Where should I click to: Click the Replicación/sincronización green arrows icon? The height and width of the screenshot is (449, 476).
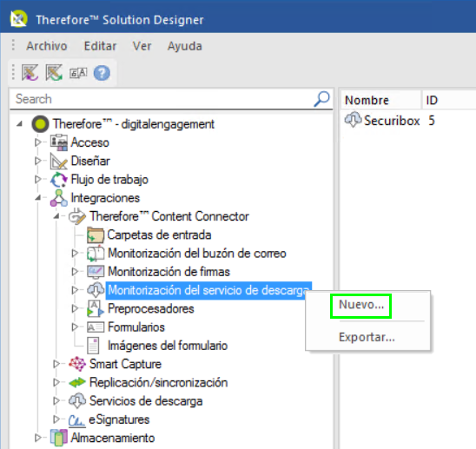[77, 382]
